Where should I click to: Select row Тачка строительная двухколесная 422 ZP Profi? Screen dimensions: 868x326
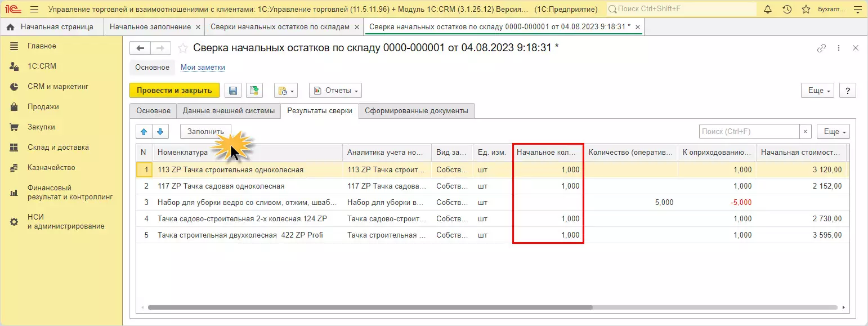(x=492, y=235)
